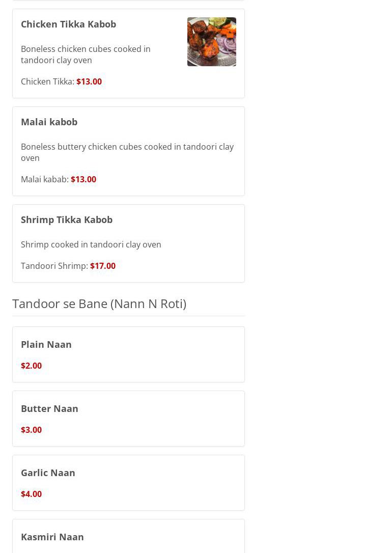Viewport: 392px width, 553px height.
Task: Click the Tandoor se Bane section heading
Action: (99, 303)
